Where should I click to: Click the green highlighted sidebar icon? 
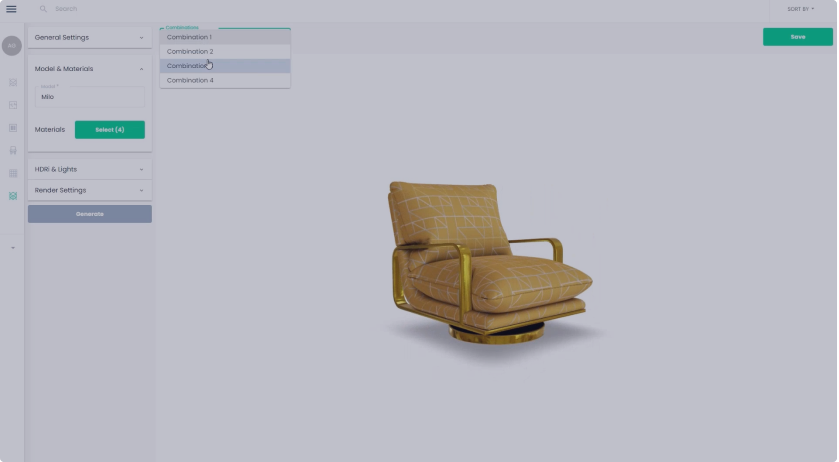pyautogui.click(x=13, y=196)
